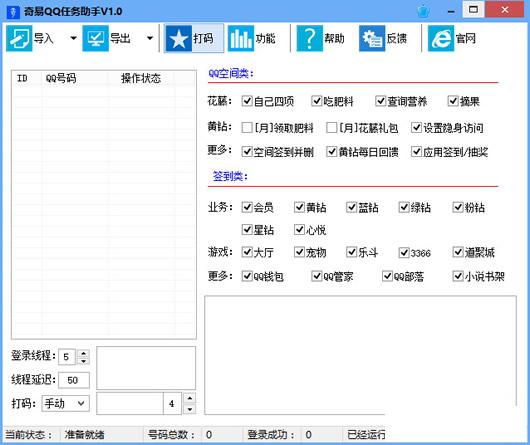Decrease the 登录线程 spinner value

click(83, 361)
